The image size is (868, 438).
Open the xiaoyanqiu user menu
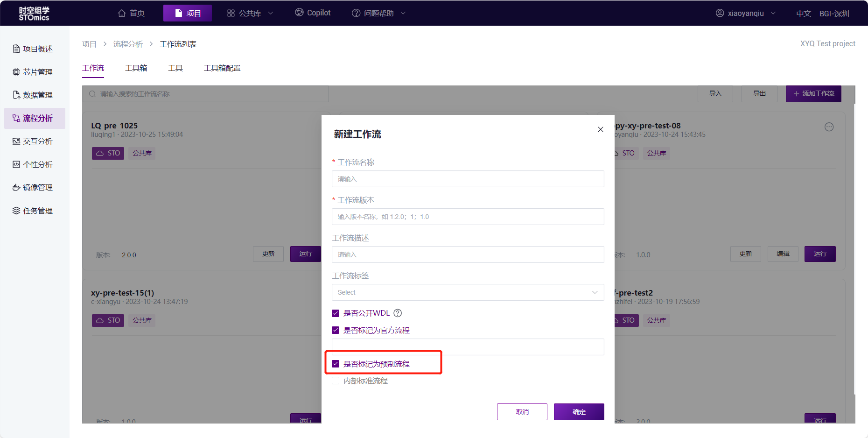coord(745,13)
